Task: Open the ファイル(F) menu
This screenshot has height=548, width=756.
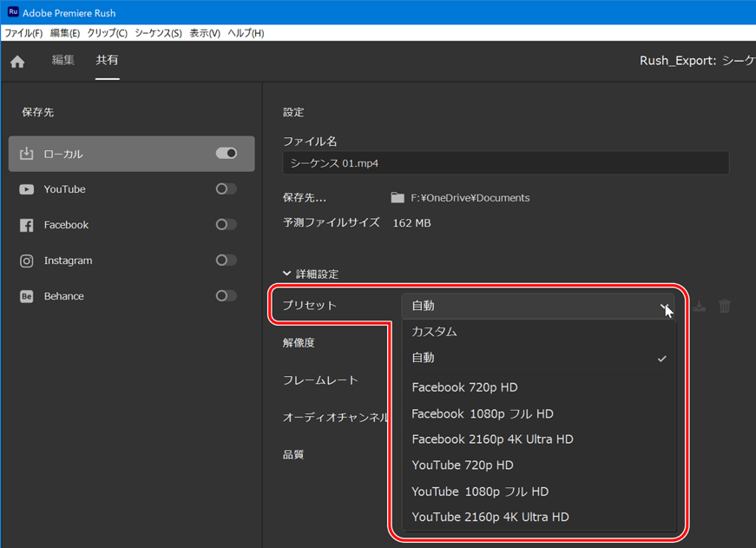Action: [23, 33]
